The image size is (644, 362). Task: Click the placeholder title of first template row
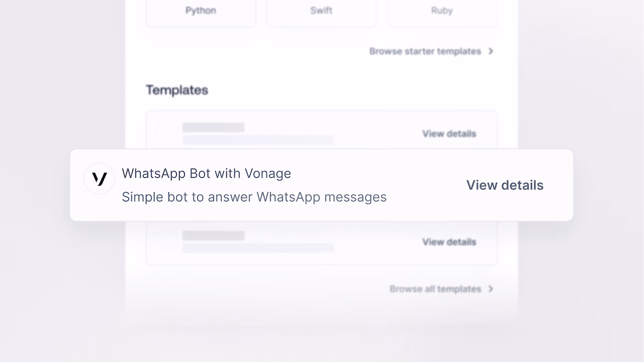213,127
